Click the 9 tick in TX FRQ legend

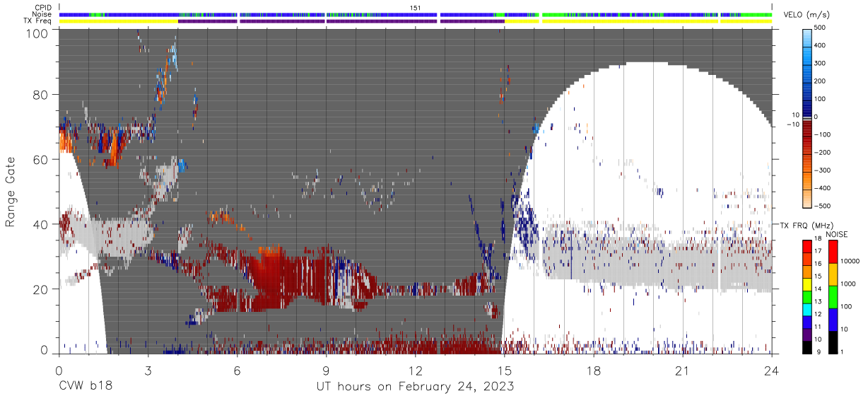[x=819, y=352]
